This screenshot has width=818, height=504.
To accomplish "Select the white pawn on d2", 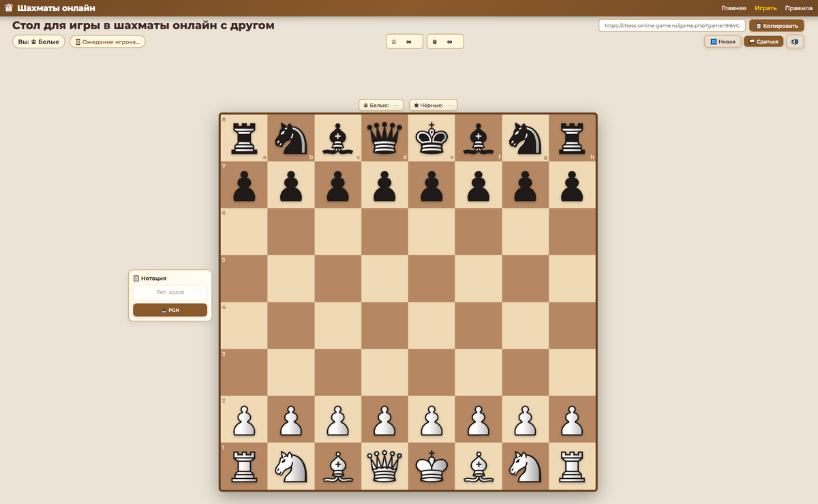I will (385, 420).
